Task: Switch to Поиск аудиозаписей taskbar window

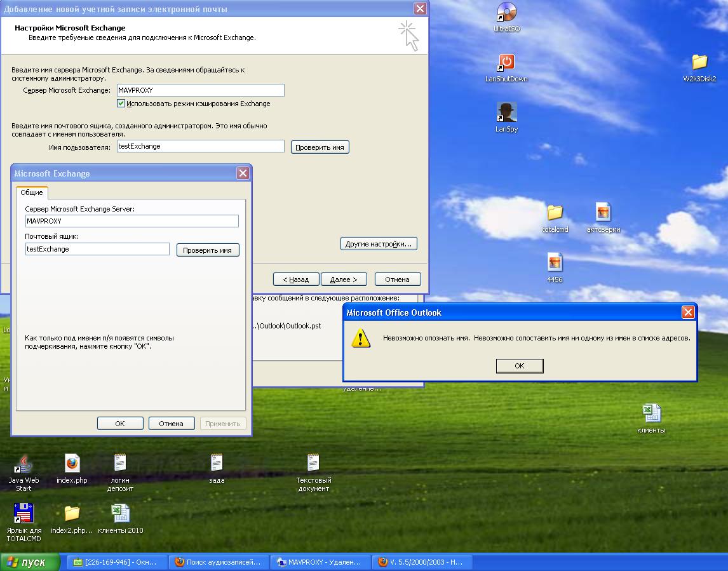Action: pos(219,562)
